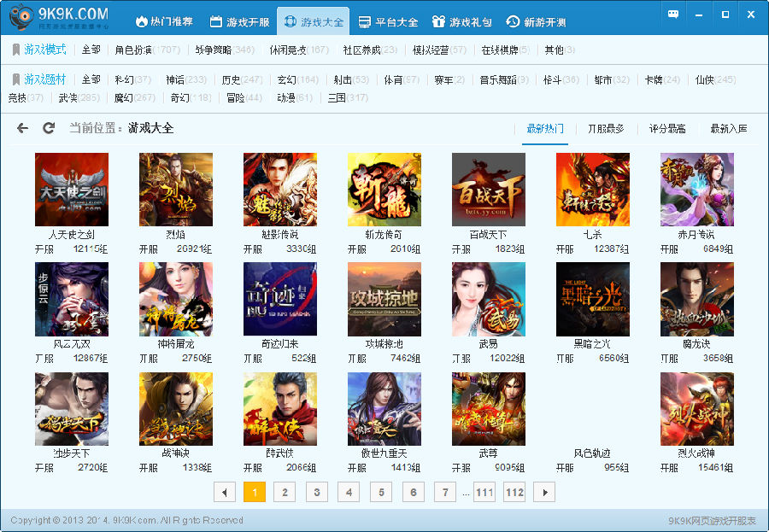
Task: Switch to 游戏大全 tab
Action: point(314,21)
